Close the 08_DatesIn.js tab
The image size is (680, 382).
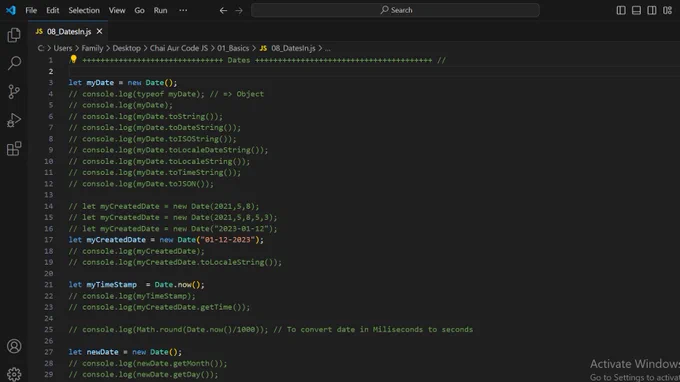coord(99,31)
